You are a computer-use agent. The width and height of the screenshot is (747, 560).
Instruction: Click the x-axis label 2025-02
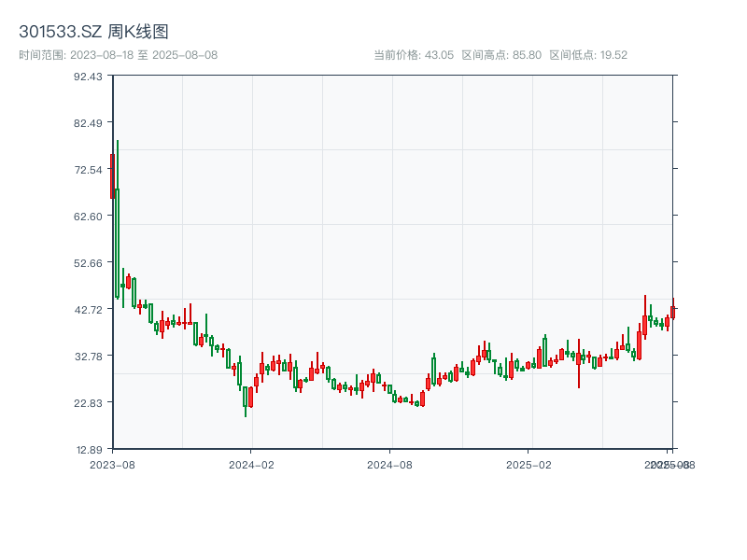529,465
